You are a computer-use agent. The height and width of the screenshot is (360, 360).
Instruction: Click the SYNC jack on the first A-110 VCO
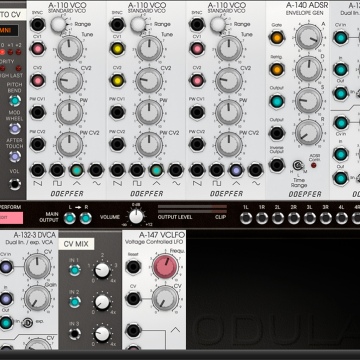point(37,25)
